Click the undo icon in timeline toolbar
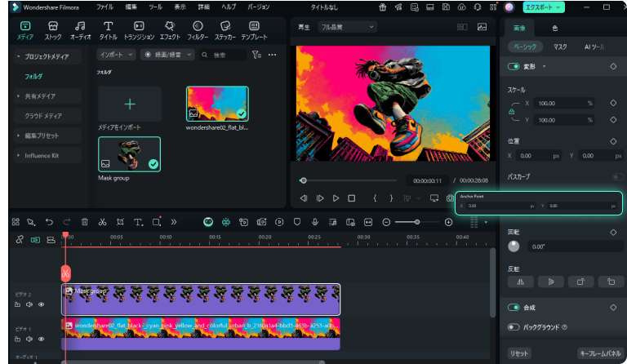 [x=49, y=222]
